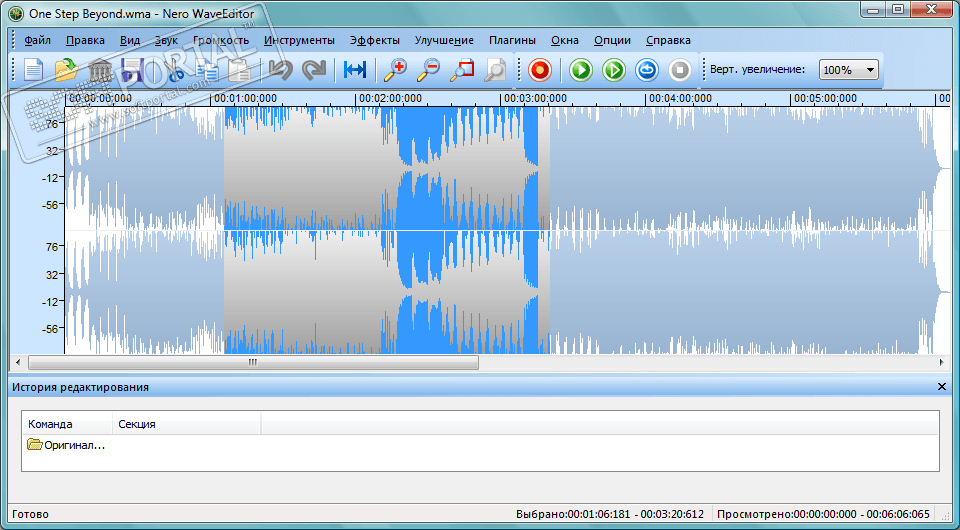The width and height of the screenshot is (960, 530).
Task: Click the Команда column header
Action: [x=67, y=424]
